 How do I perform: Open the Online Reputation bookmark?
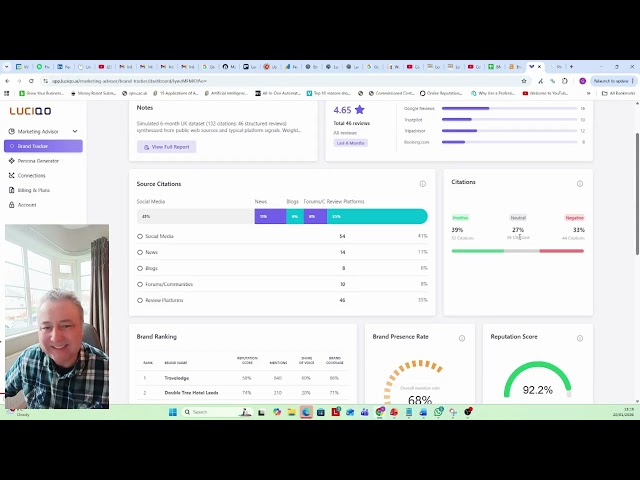[x=441, y=93]
